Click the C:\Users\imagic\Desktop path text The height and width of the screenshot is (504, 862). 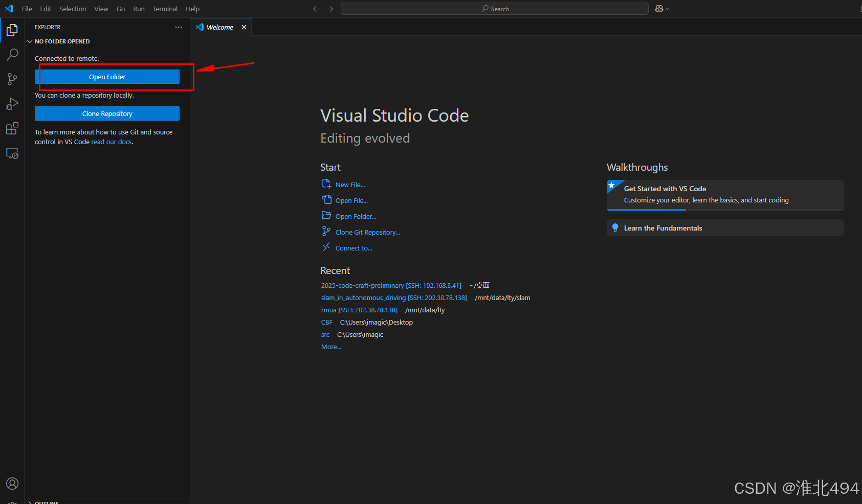[376, 322]
